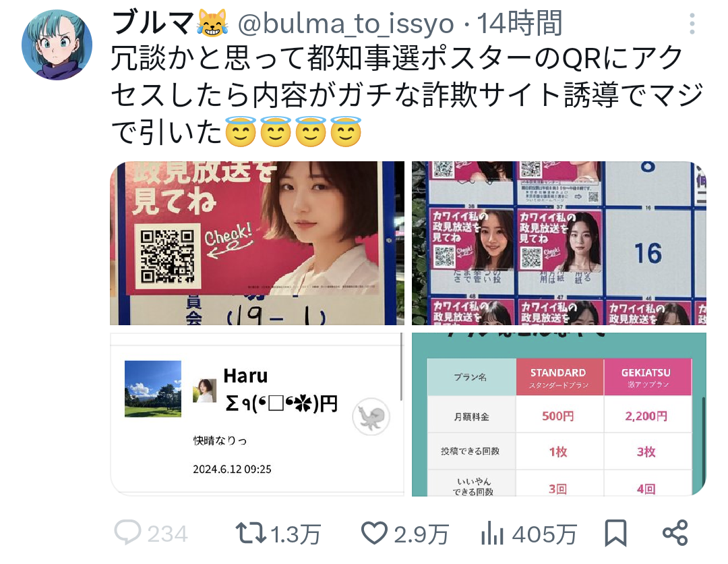Open the 14時間 timestamp

[520, 23]
